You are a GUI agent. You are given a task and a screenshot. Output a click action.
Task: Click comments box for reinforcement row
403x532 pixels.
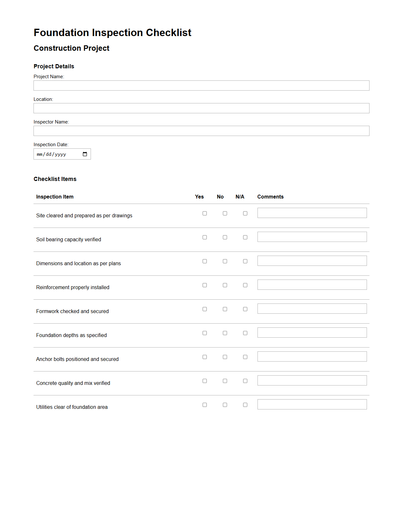312,284
